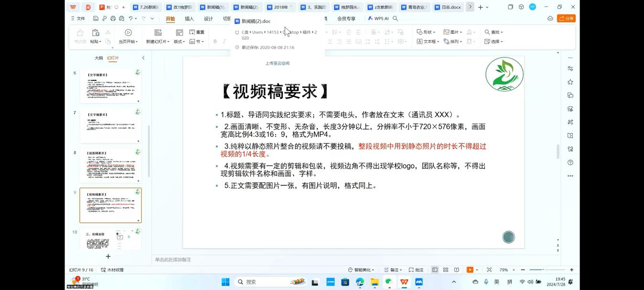Open Microsoft Edge from the taskbar
Image resolution: width=644 pixels, height=290 pixels.
pos(360,282)
